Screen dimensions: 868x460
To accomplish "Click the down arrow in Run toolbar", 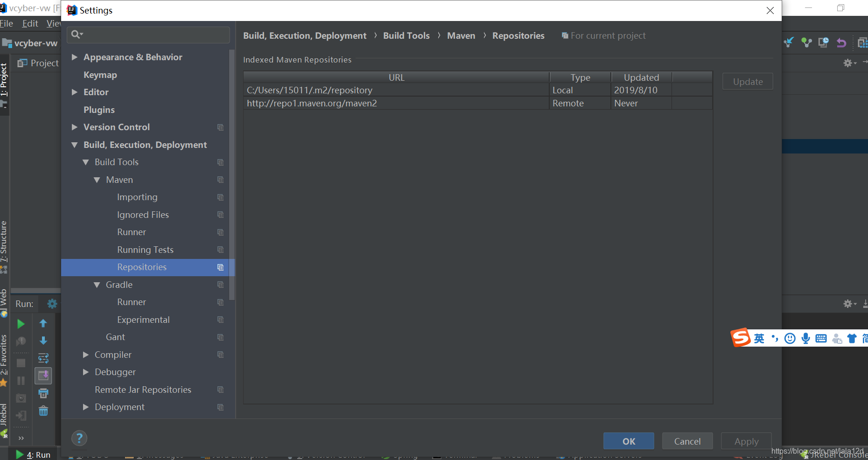I will click(43, 341).
